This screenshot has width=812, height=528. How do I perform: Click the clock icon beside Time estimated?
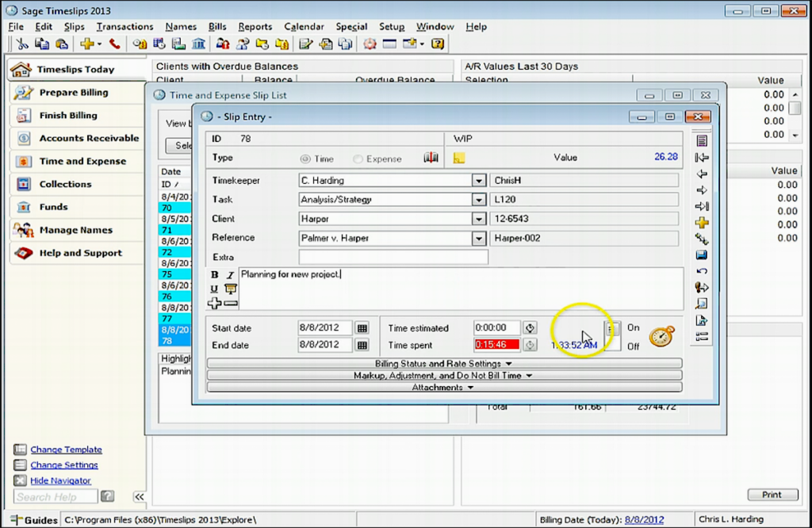(x=529, y=327)
